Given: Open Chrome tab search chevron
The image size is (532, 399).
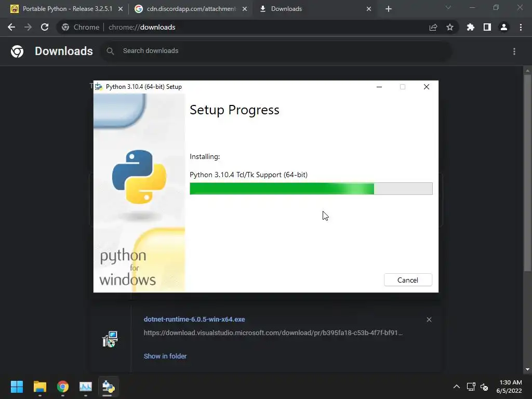Looking at the screenshot, I should click(448, 7).
